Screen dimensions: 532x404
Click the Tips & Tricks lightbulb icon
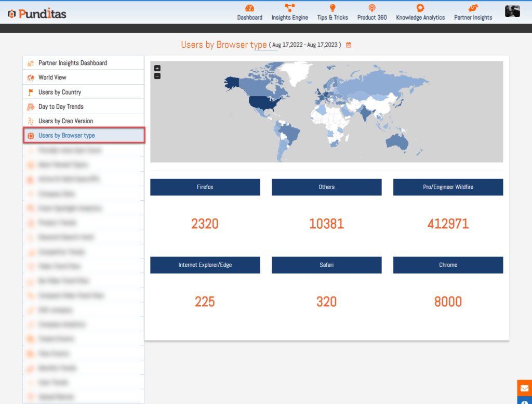tap(332, 8)
